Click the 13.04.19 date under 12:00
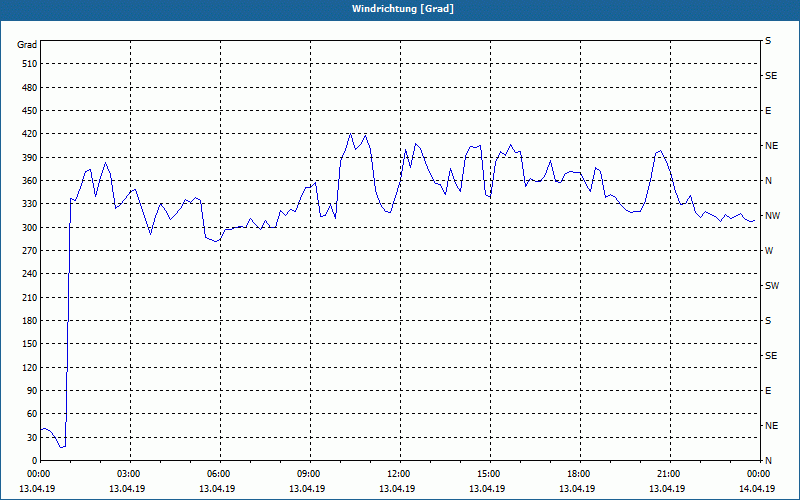Image resolution: width=800 pixels, height=500 pixels. coord(397,489)
